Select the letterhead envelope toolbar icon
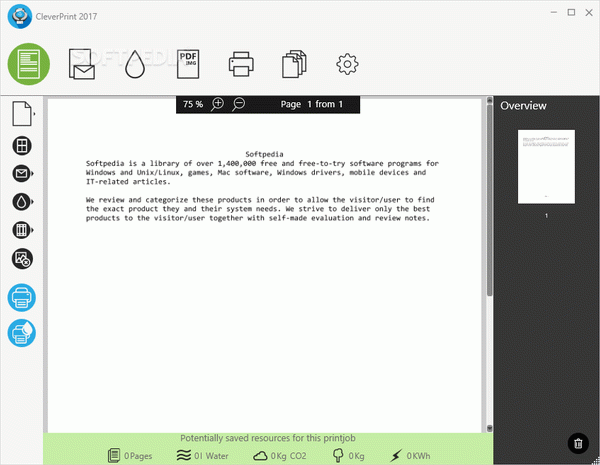This screenshot has width=600, height=465. (82, 64)
